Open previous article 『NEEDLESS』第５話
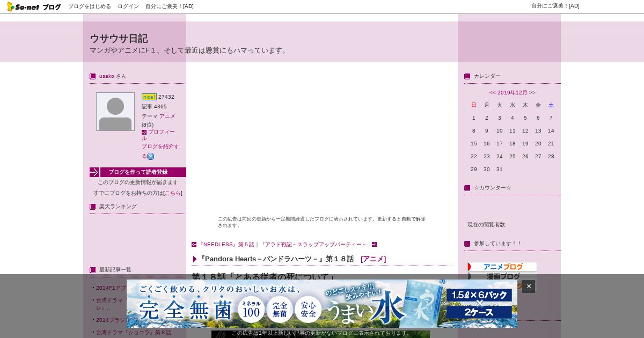This screenshot has width=644, height=338. click(226, 245)
